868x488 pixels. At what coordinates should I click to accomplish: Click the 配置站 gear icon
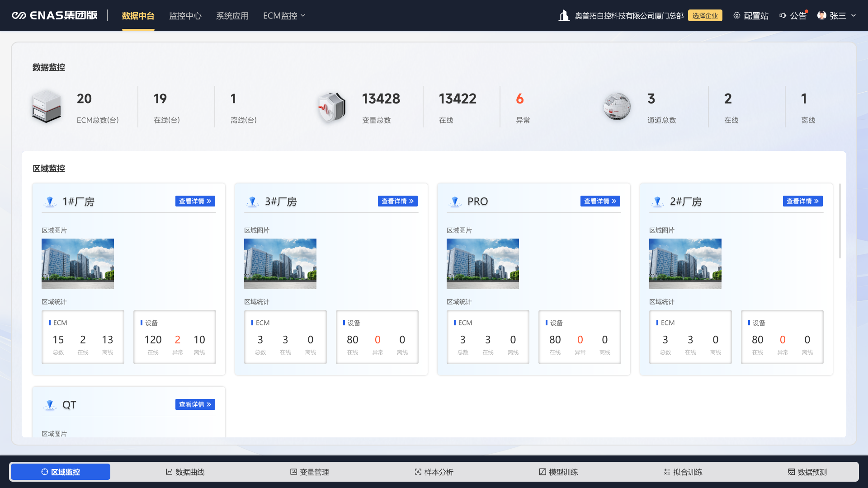pos(737,16)
